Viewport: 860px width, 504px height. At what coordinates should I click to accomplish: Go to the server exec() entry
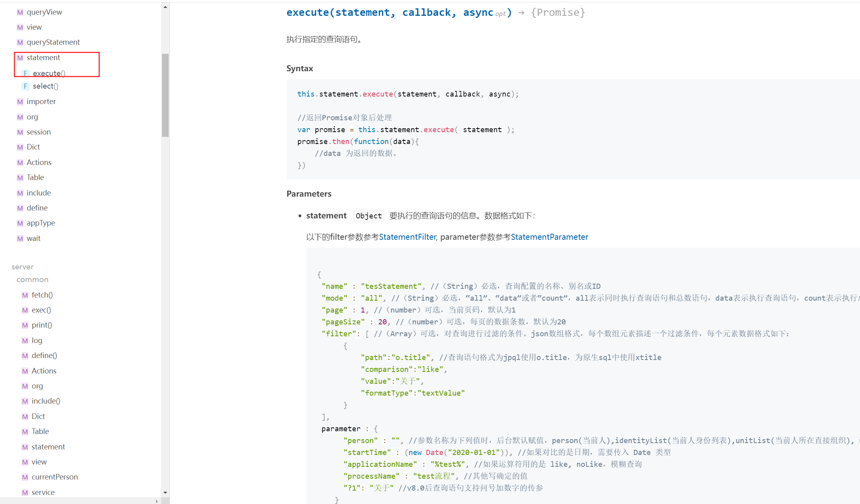coord(41,310)
